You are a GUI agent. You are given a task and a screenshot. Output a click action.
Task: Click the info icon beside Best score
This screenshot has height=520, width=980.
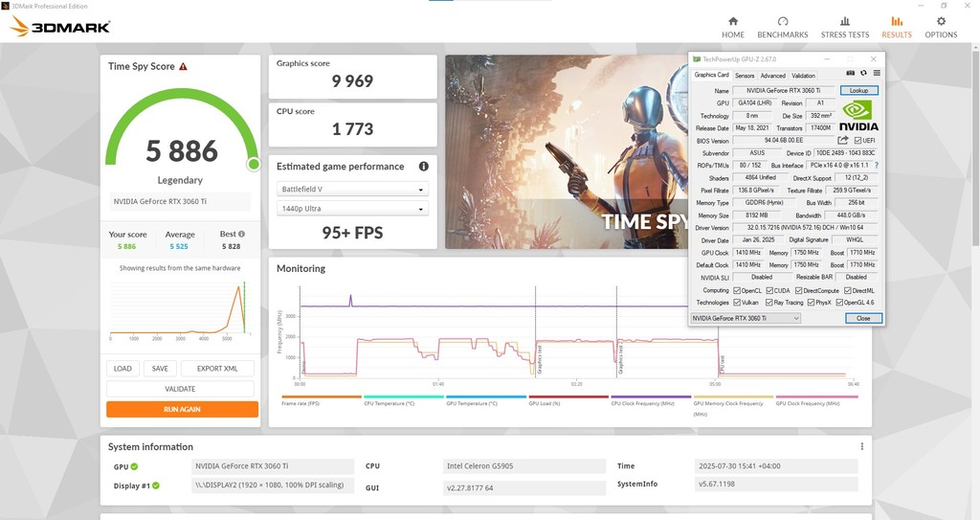click(241, 234)
